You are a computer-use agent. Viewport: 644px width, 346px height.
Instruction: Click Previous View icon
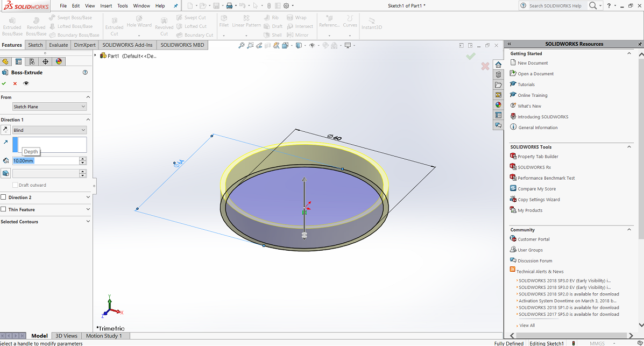259,46
